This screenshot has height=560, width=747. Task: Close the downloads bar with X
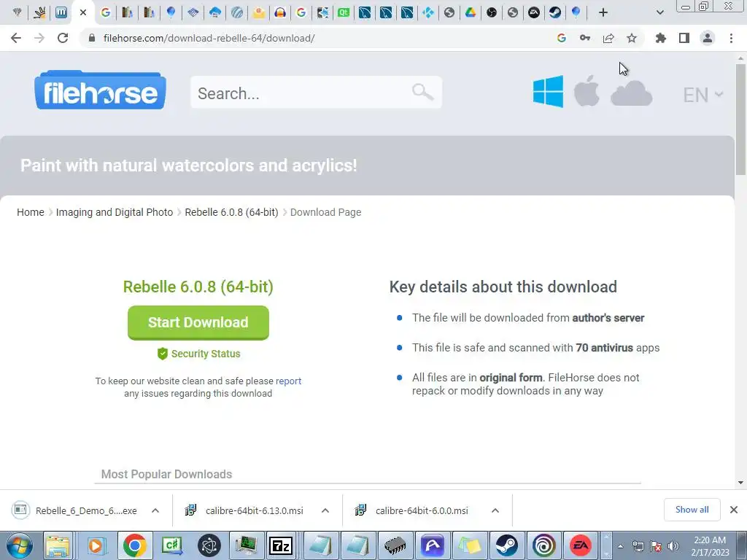tap(734, 510)
